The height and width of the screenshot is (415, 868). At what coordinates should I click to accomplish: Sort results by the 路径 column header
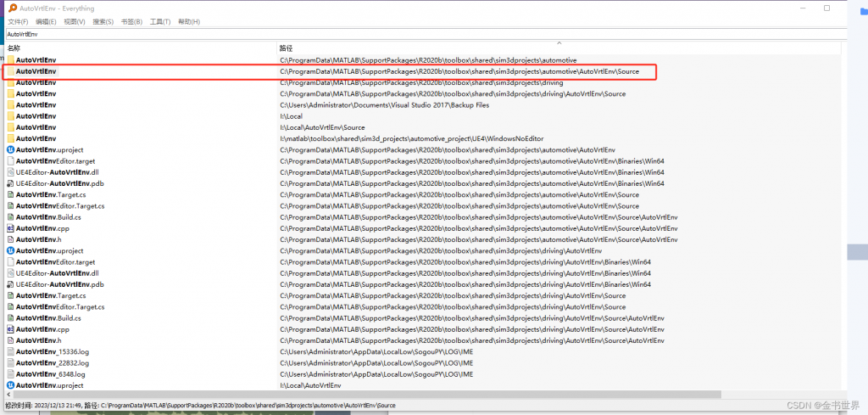point(559,48)
